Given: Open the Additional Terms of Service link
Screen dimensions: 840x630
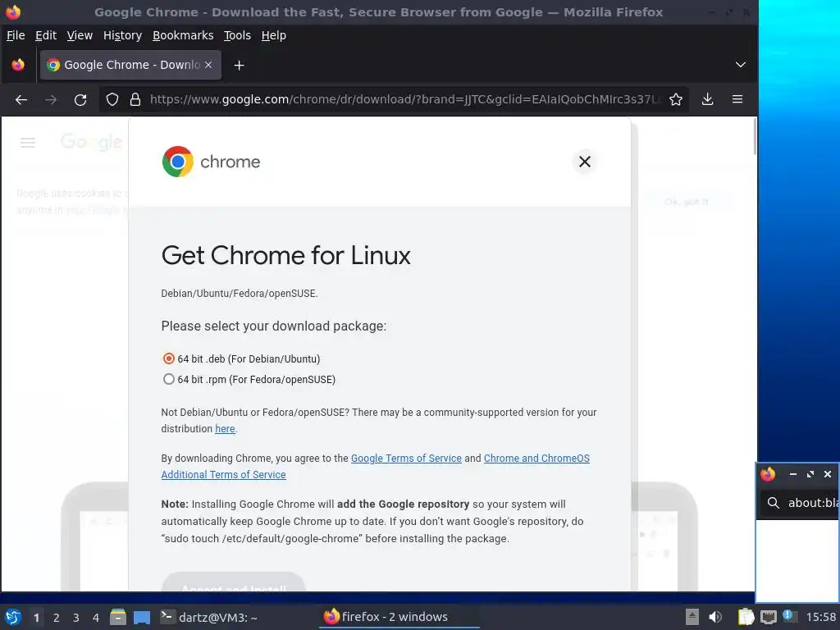Looking at the screenshot, I should (x=223, y=475).
